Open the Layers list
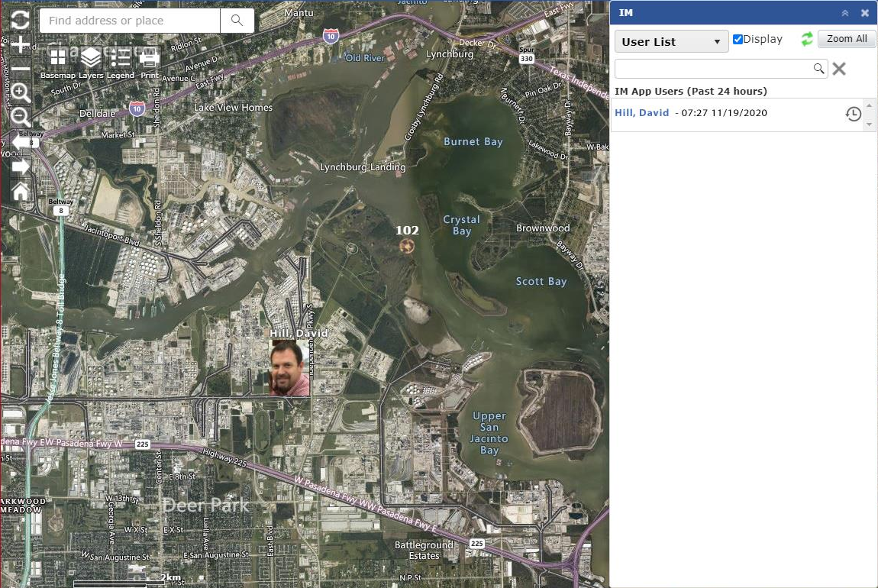The width and height of the screenshot is (878, 588). (91, 60)
